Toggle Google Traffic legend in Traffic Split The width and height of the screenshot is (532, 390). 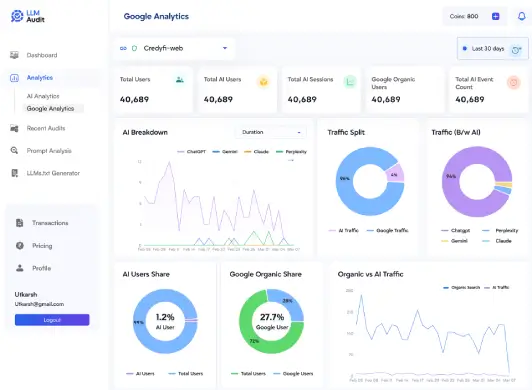(387, 230)
